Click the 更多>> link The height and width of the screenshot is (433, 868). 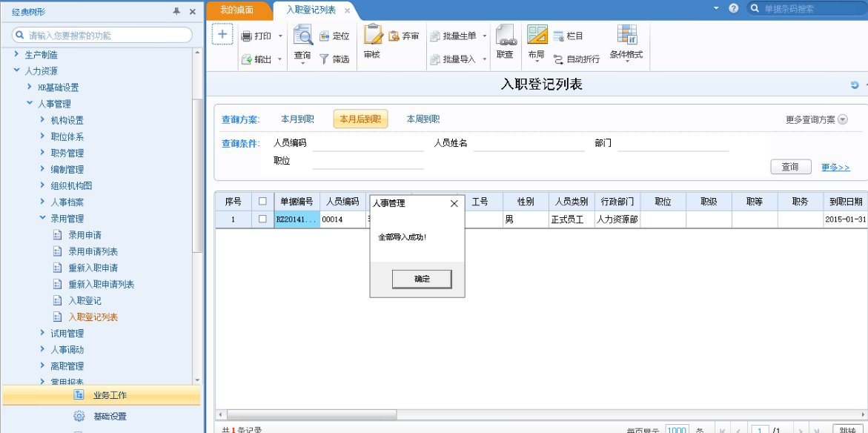pos(836,167)
